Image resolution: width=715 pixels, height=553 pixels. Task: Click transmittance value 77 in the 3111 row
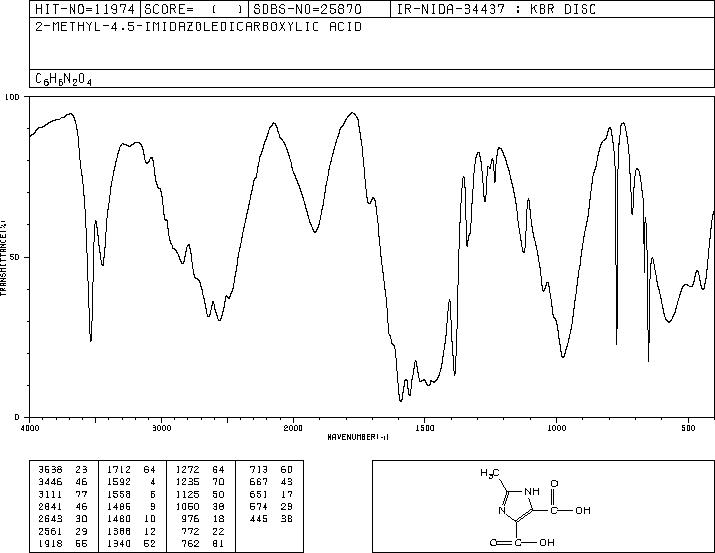(x=81, y=494)
